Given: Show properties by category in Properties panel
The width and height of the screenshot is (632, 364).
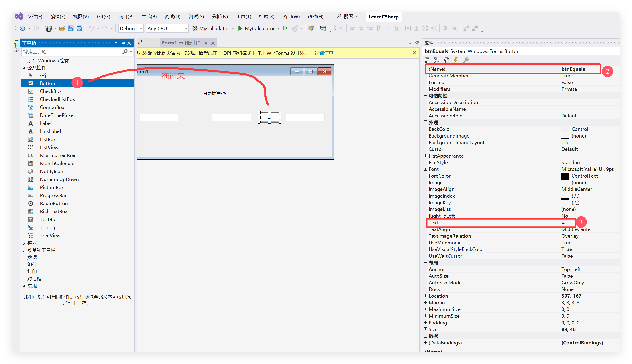Looking at the screenshot, I should [428, 60].
